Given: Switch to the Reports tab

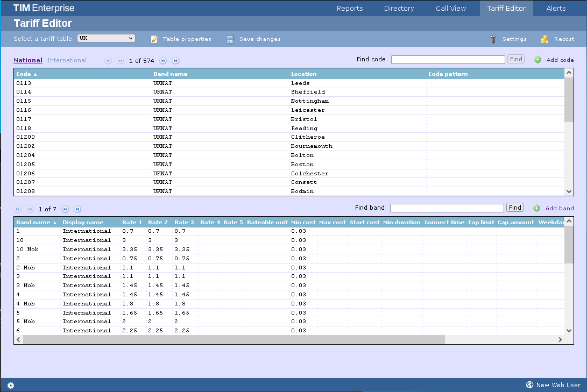Looking at the screenshot, I should click(350, 8).
